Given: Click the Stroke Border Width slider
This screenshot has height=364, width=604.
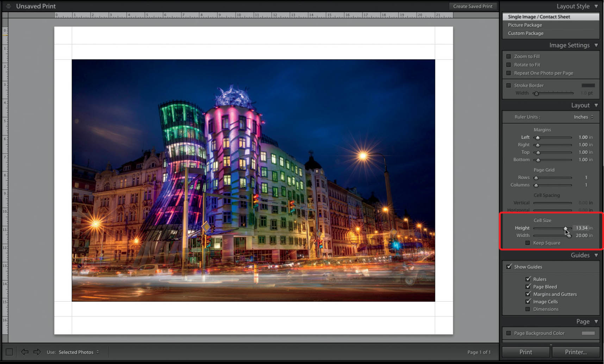Looking at the screenshot, I should 553,93.
